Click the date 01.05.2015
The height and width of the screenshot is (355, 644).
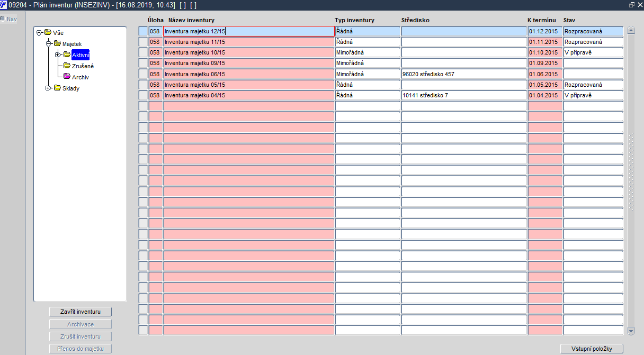(x=545, y=84)
